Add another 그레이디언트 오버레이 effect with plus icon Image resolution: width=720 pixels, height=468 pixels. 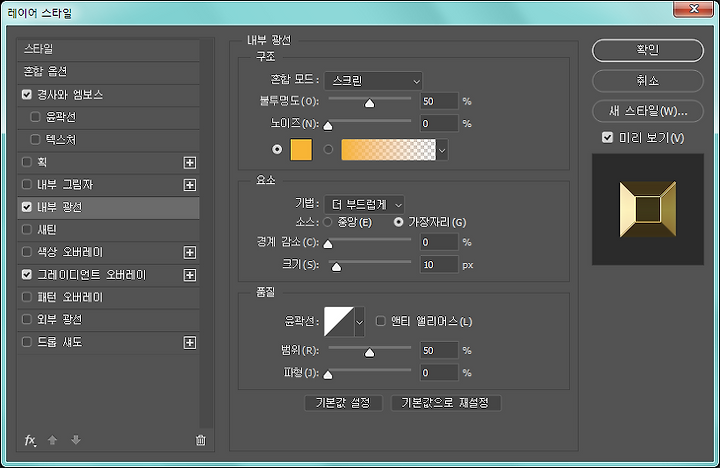pos(190,275)
